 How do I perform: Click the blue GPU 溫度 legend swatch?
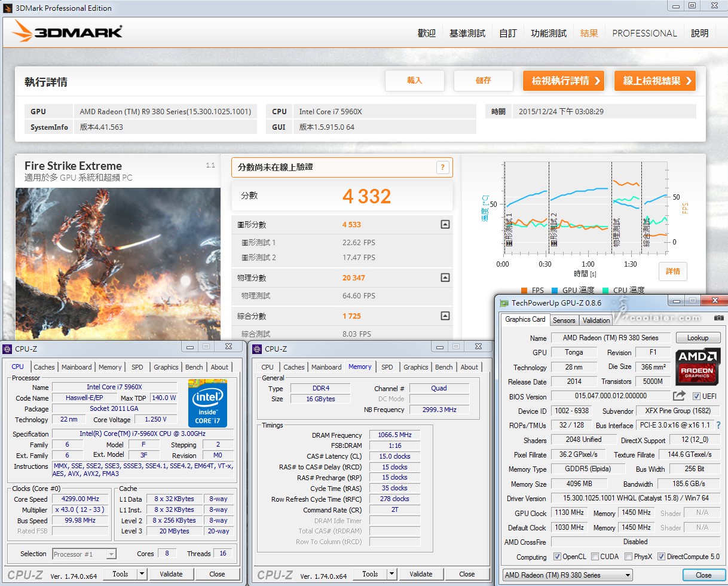pyautogui.click(x=555, y=291)
